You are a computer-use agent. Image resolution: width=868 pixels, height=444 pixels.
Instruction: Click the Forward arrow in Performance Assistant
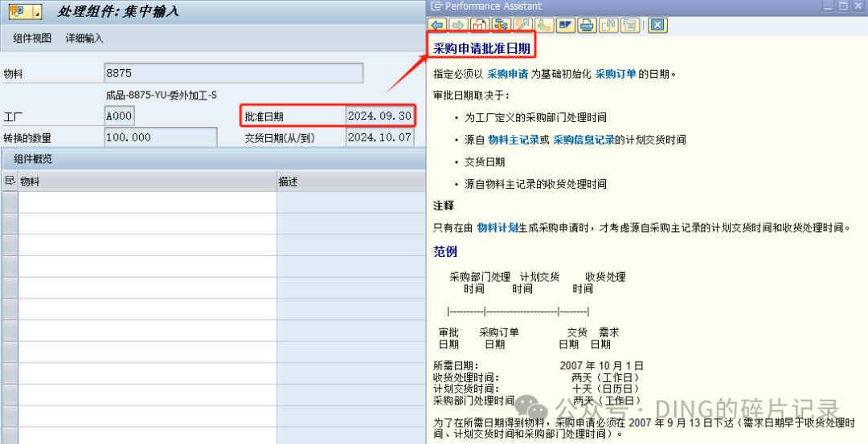point(458,26)
